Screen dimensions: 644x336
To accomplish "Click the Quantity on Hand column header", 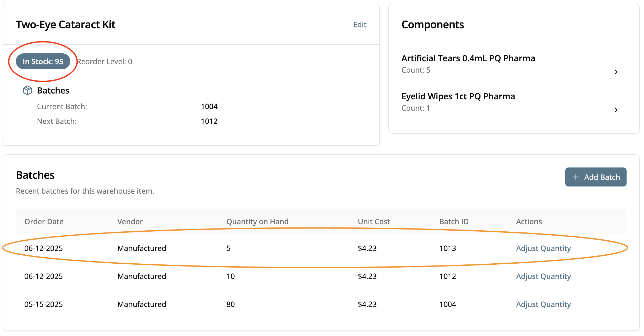I will pyautogui.click(x=257, y=222).
